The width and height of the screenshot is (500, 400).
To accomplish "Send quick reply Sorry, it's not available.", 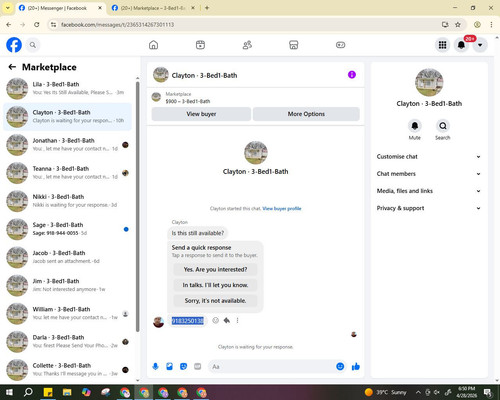I will click(215, 301).
